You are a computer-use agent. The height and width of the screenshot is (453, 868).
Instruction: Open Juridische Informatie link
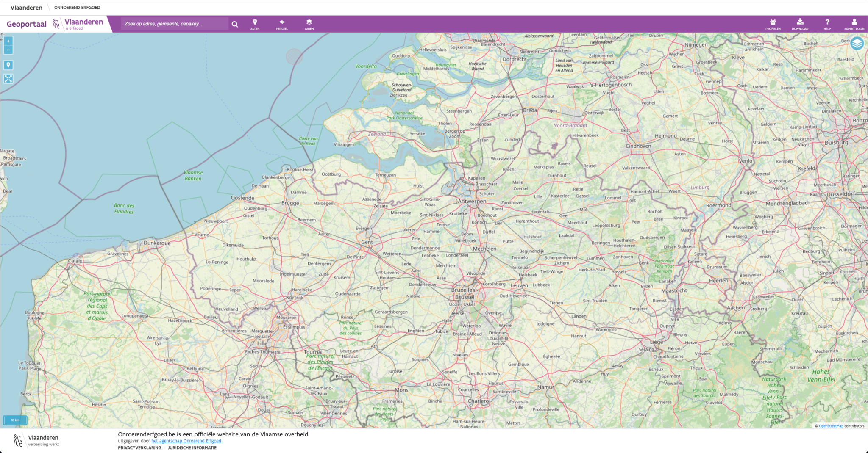[x=192, y=447]
